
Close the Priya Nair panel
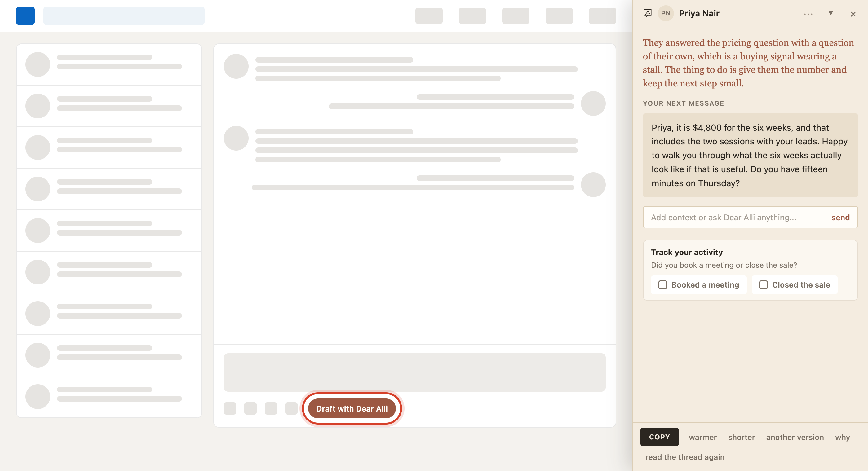pyautogui.click(x=853, y=14)
